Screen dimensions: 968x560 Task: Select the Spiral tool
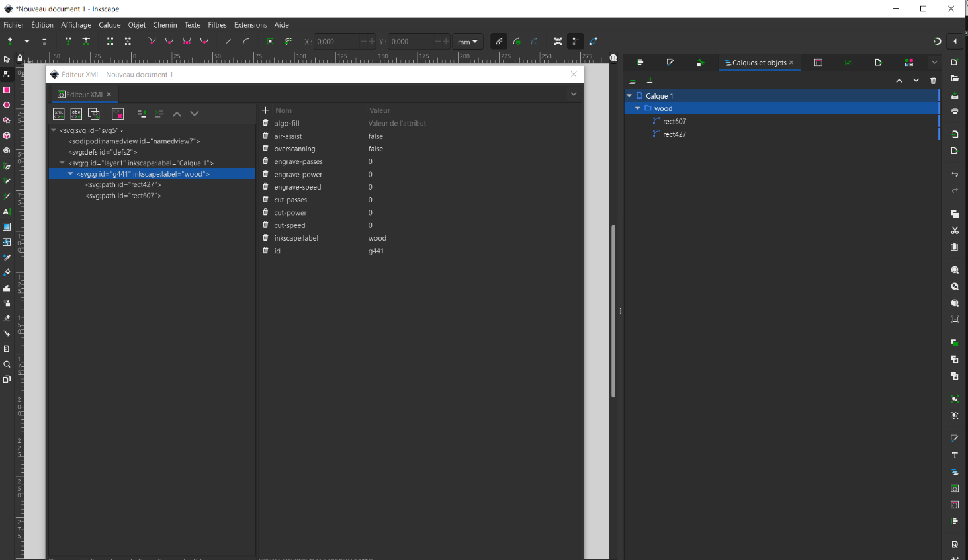(x=7, y=151)
